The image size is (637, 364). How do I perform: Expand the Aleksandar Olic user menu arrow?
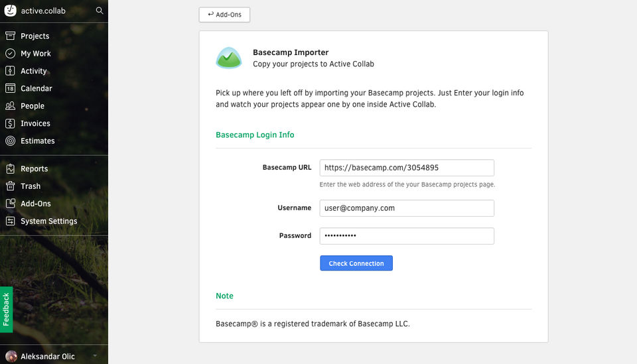[95, 356]
